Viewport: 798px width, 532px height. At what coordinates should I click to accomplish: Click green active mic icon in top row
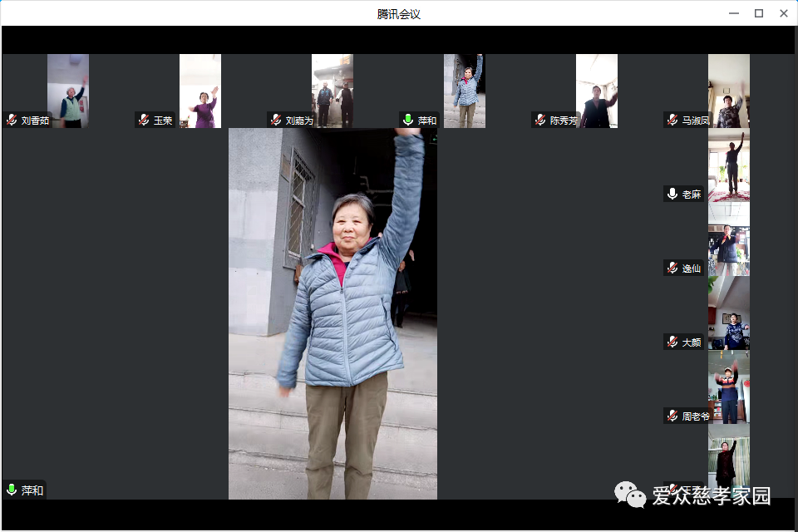(408, 120)
